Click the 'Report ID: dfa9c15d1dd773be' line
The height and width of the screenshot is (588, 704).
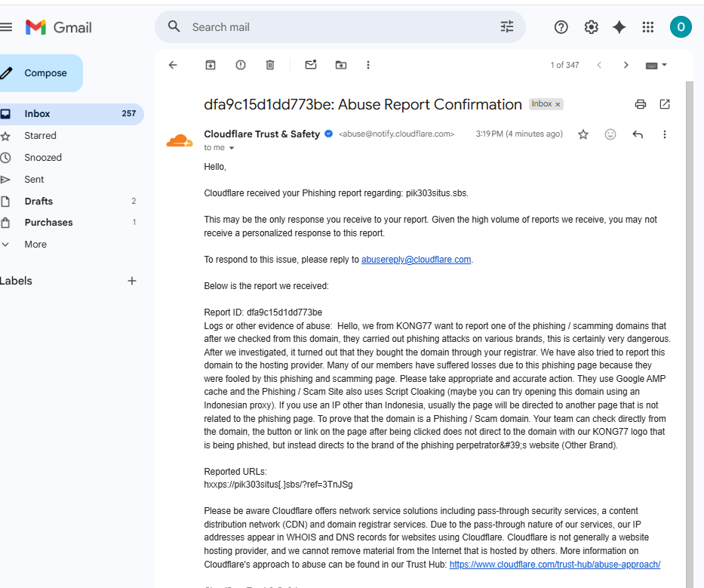click(x=263, y=312)
